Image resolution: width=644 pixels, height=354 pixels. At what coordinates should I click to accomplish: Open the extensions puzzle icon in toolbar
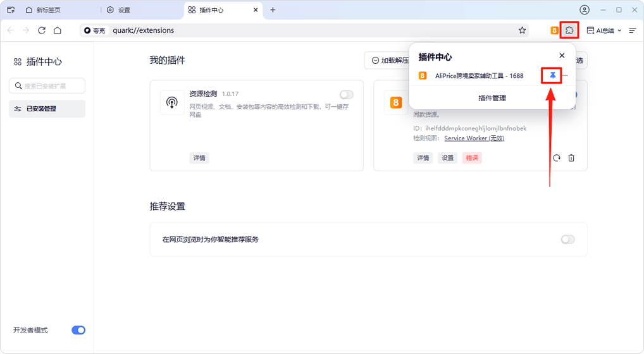tap(569, 30)
